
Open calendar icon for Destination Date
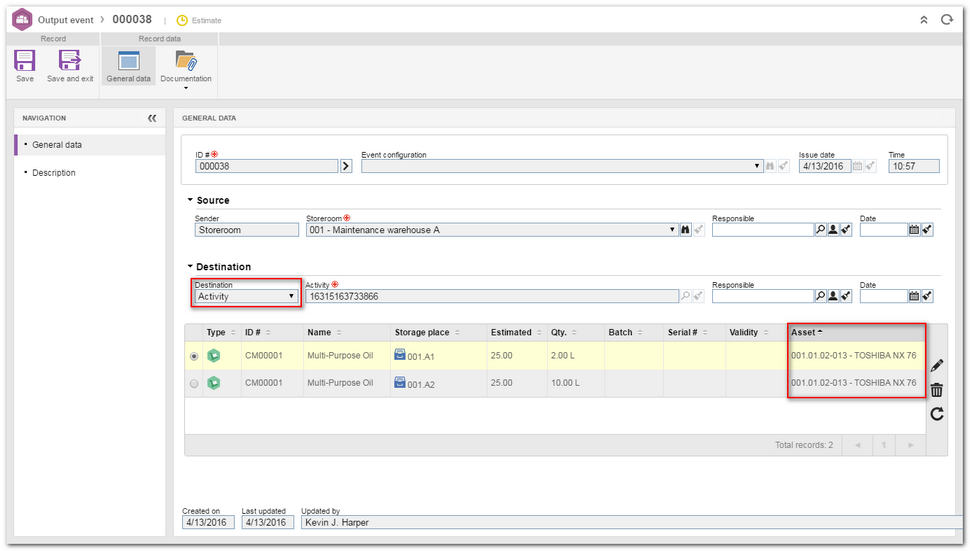click(914, 296)
